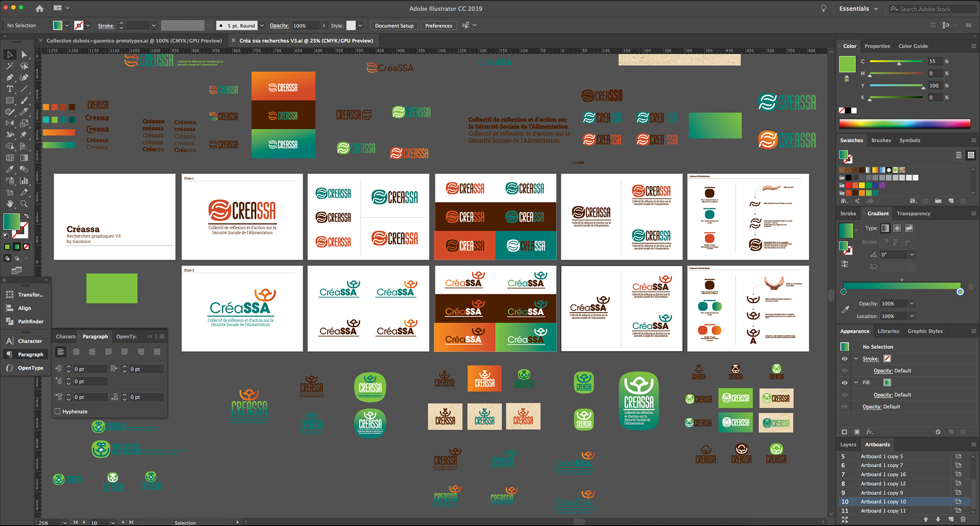Open the brush definition 5 pt. Round dropdown
Image resolution: width=980 pixels, height=526 pixels.
(x=262, y=26)
